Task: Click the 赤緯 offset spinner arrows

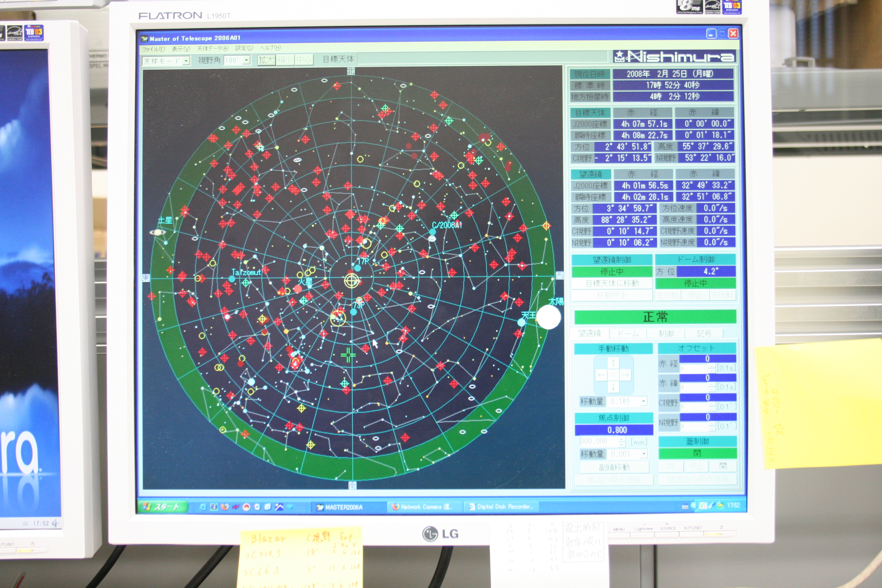Action: pos(712,387)
